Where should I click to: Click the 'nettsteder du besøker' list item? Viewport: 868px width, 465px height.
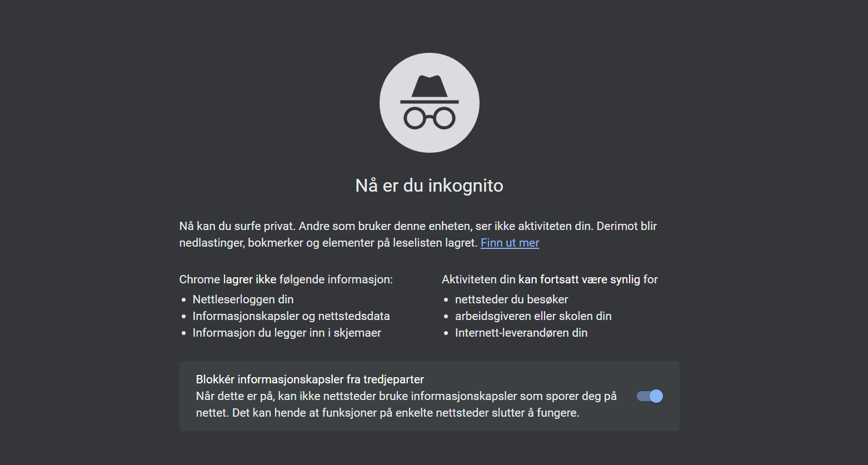[x=511, y=299]
